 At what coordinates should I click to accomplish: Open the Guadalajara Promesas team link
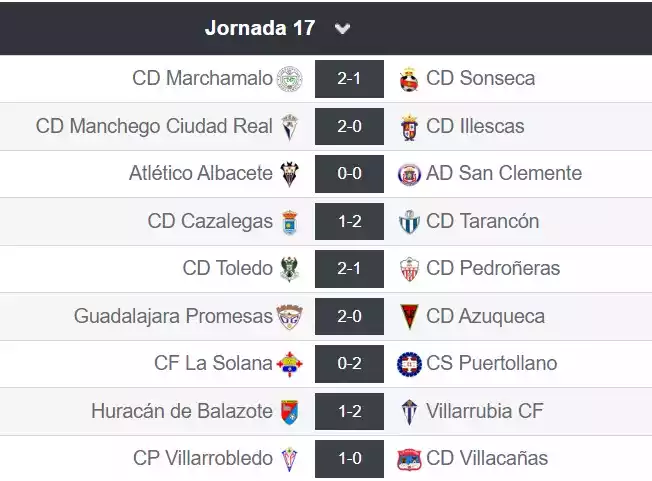[173, 317]
